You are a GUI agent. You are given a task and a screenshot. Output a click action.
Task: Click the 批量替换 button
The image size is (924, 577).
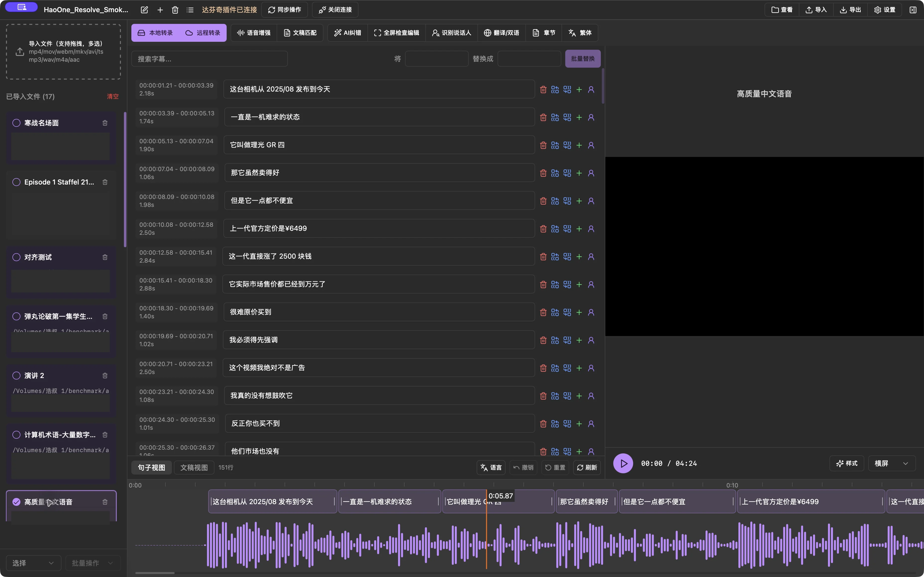583,59
